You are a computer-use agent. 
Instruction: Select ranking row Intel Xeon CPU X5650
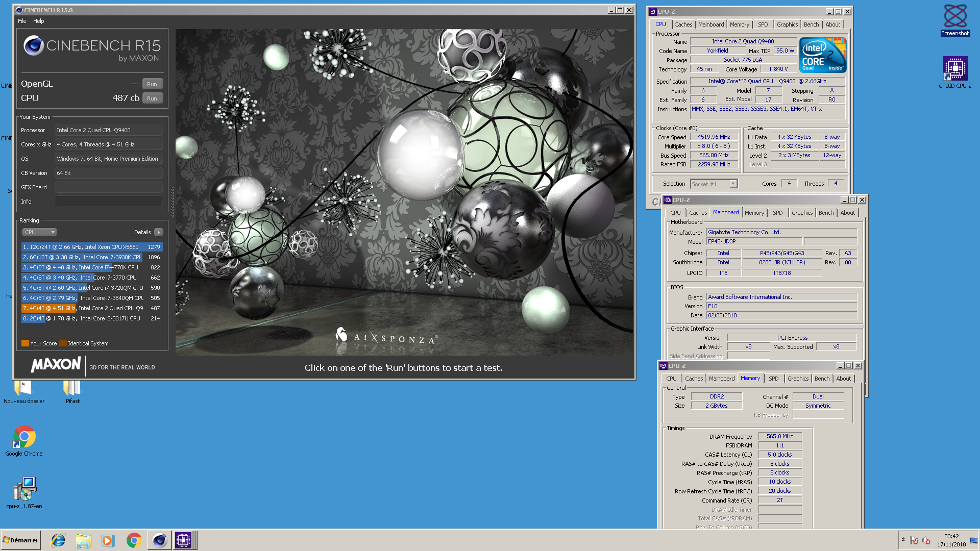tap(92, 247)
